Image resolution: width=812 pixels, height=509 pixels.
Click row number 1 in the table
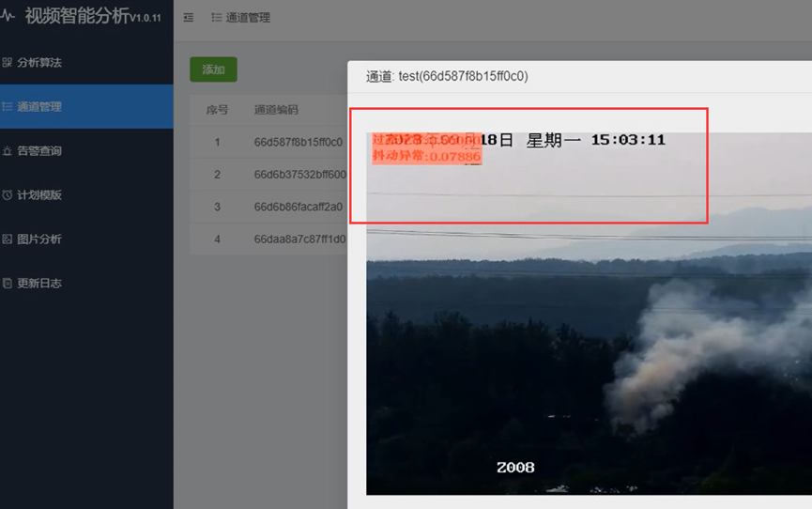pyautogui.click(x=217, y=142)
